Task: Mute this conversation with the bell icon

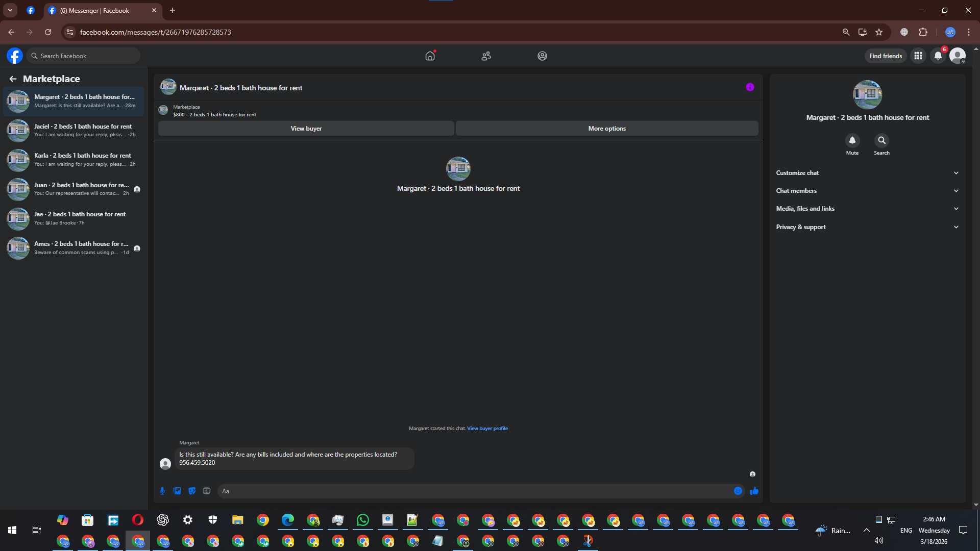Action: [852, 140]
